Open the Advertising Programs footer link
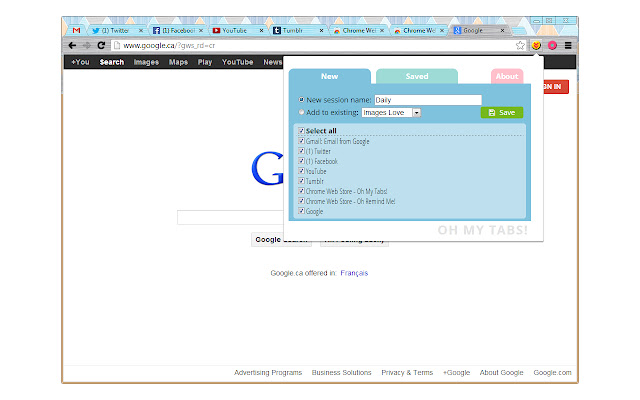 pyautogui.click(x=268, y=372)
